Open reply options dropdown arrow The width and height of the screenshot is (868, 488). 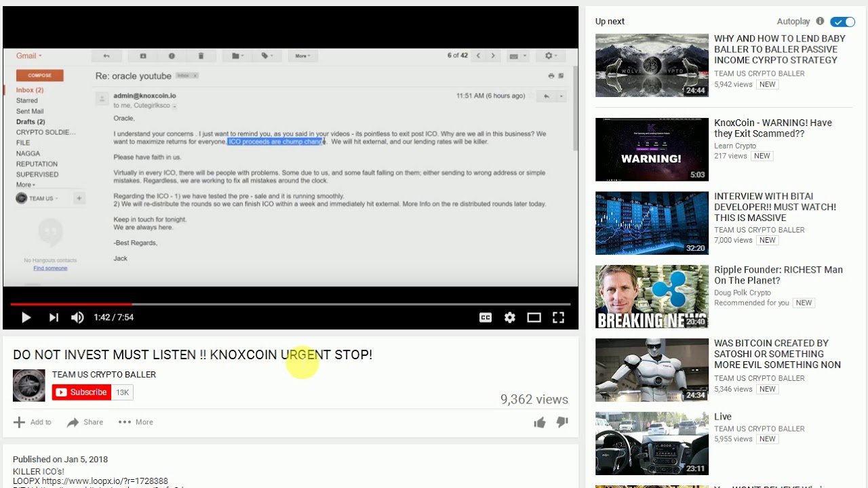[x=561, y=96]
